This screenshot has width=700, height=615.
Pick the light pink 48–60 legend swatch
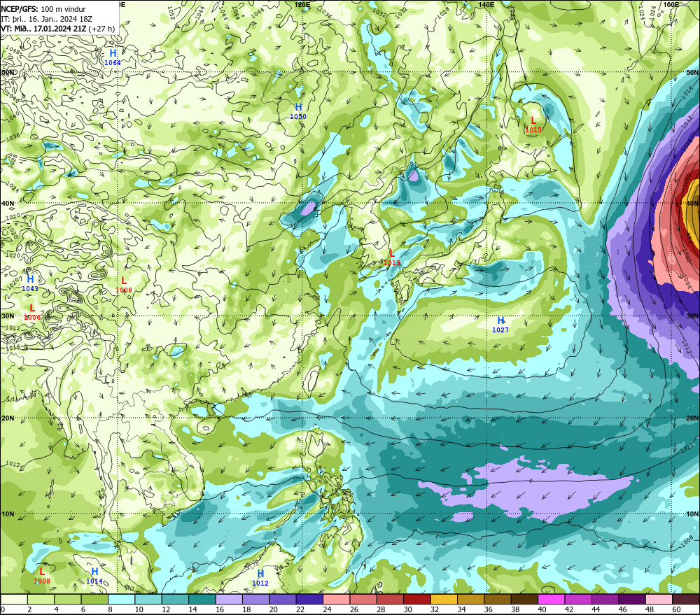tap(659, 599)
